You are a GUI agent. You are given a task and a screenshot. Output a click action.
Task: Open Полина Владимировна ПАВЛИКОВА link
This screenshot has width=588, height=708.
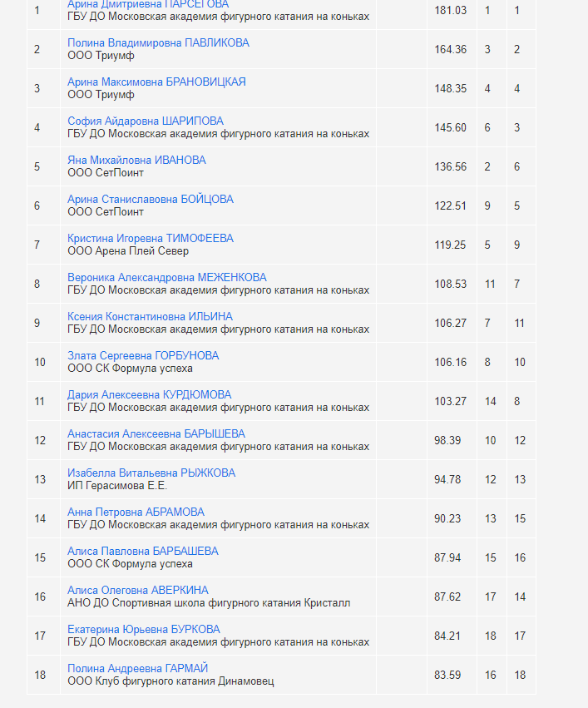[158, 43]
